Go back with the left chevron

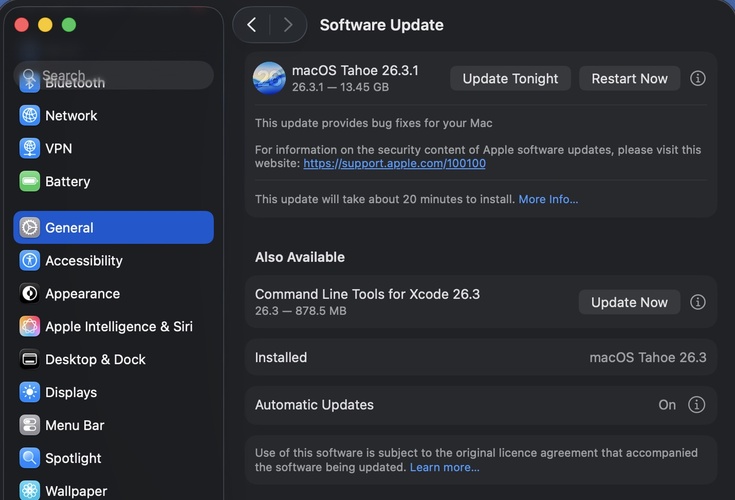point(252,25)
